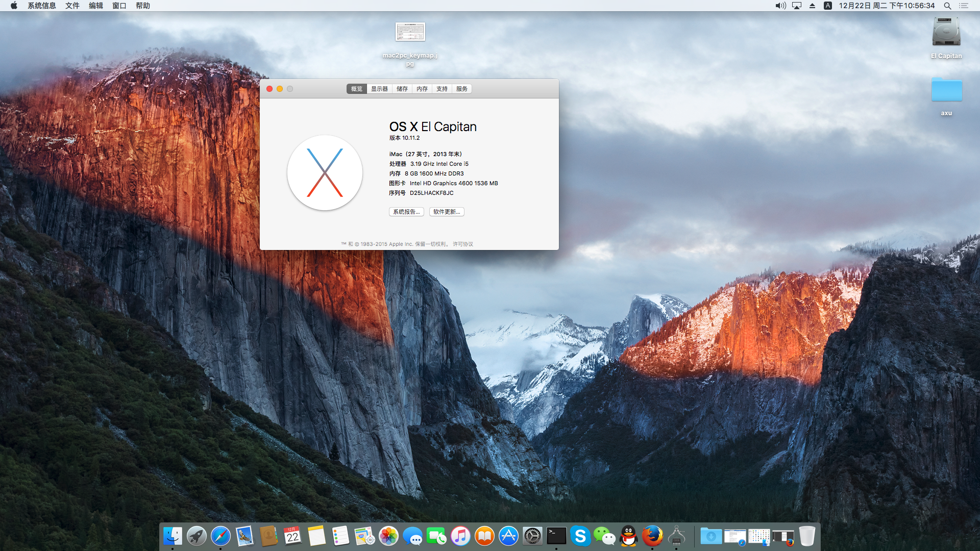This screenshot has height=551, width=980.
Task: Open the 窗口 menu
Action: [x=119, y=6]
